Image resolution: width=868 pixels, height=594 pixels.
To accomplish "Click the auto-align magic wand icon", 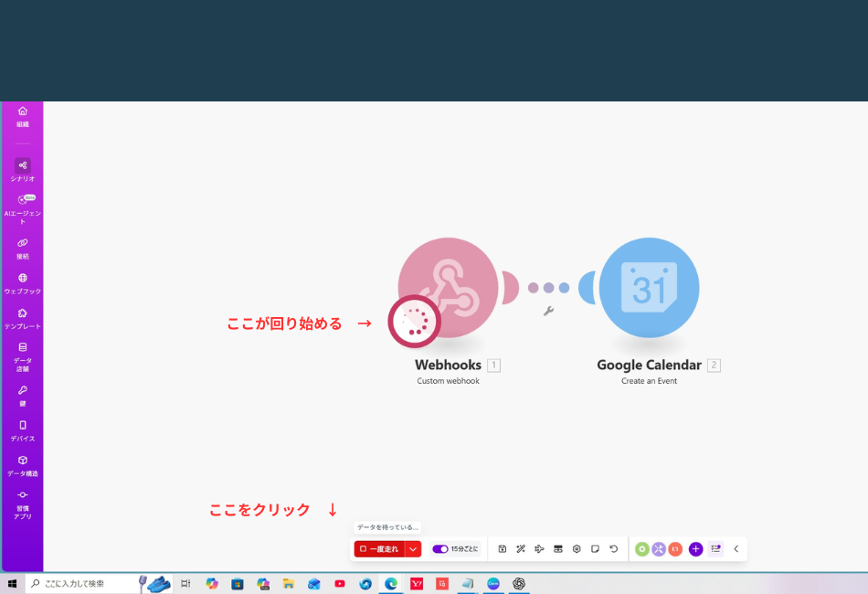I will point(521,548).
